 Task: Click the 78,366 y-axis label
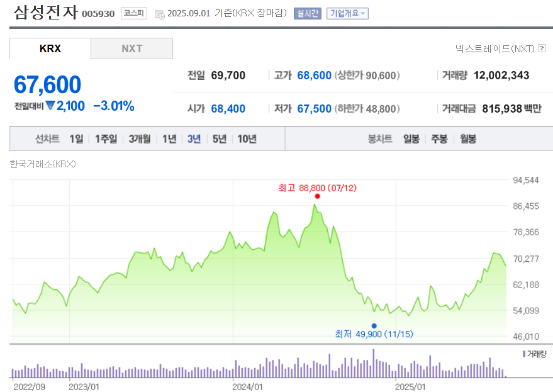point(526,232)
